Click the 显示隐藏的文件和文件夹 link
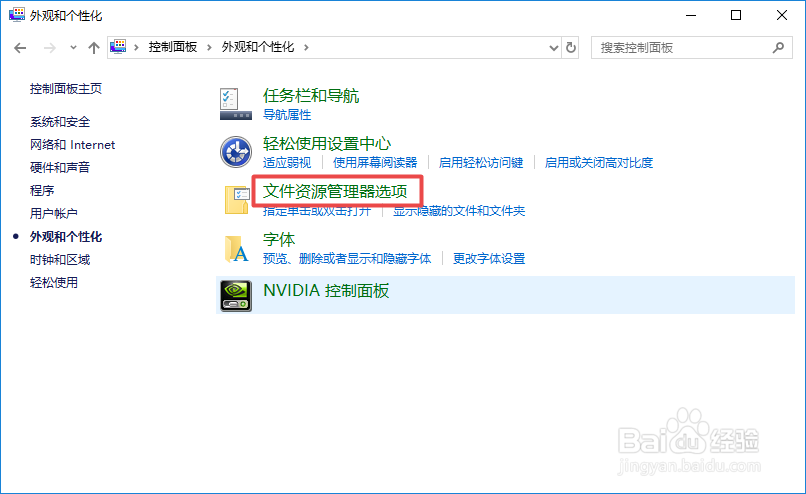Image resolution: width=806 pixels, height=494 pixels. [x=459, y=211]
